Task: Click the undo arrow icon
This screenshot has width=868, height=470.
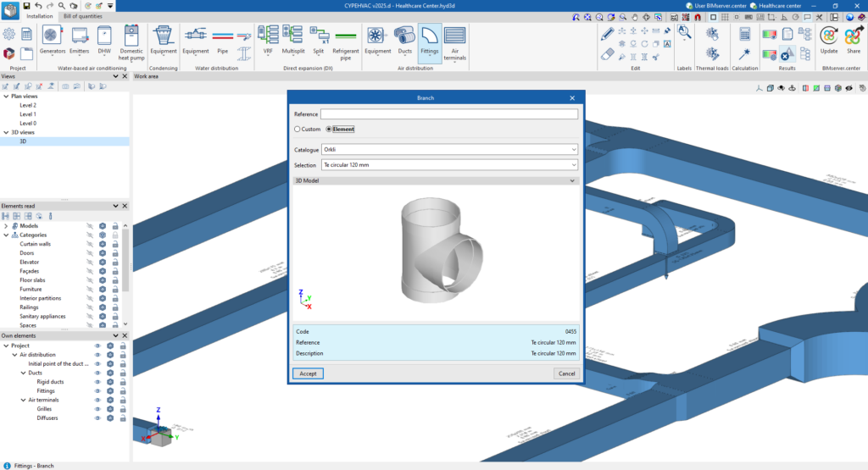Action: coord(38,6)
